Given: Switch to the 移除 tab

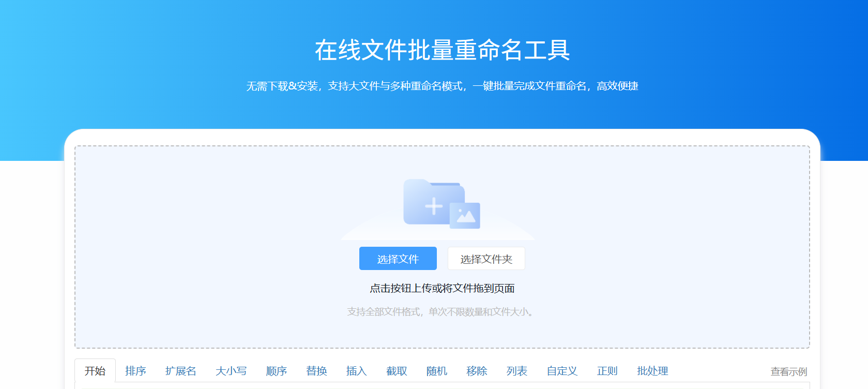Looking at the screenshot, I should pyautogui.click(x=477, y=371).
